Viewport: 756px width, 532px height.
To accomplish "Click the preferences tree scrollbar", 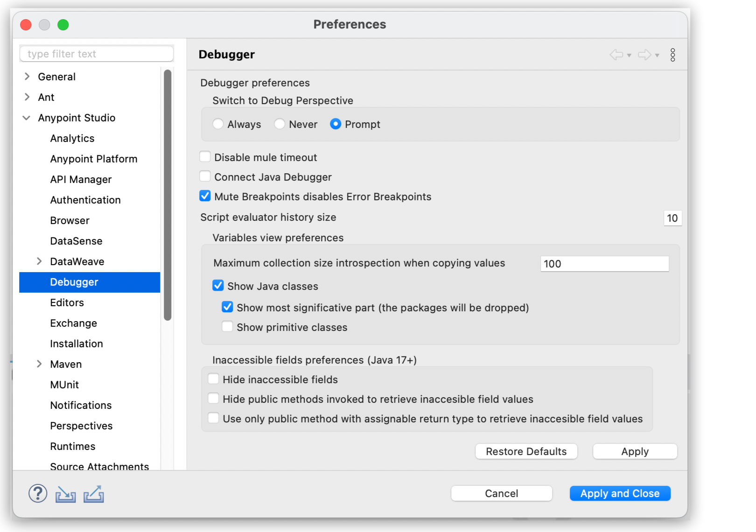I will coord(168,195).
